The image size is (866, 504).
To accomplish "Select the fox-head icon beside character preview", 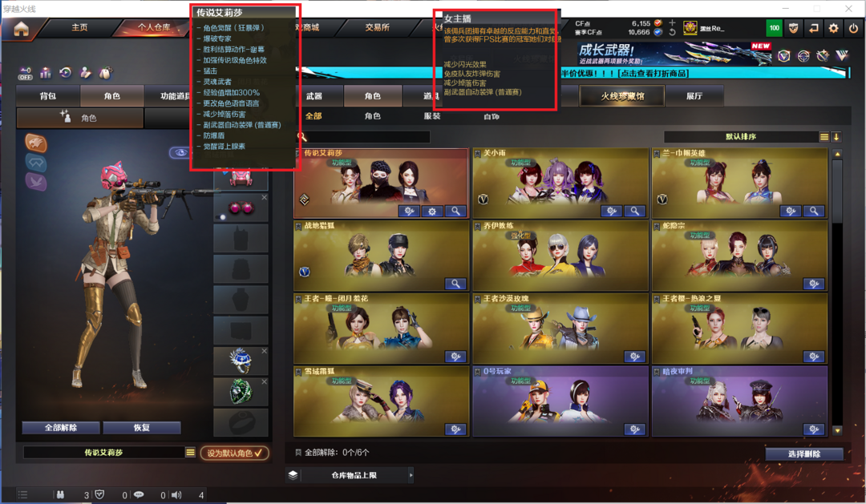I will pos(36,143).
